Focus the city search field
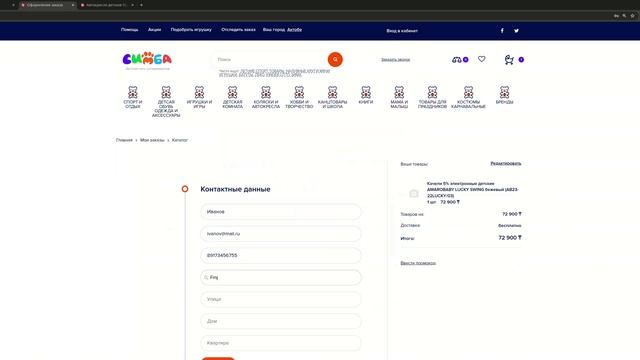Image resolution: width=640 pixels, height=360 pixels. (281, 278)
